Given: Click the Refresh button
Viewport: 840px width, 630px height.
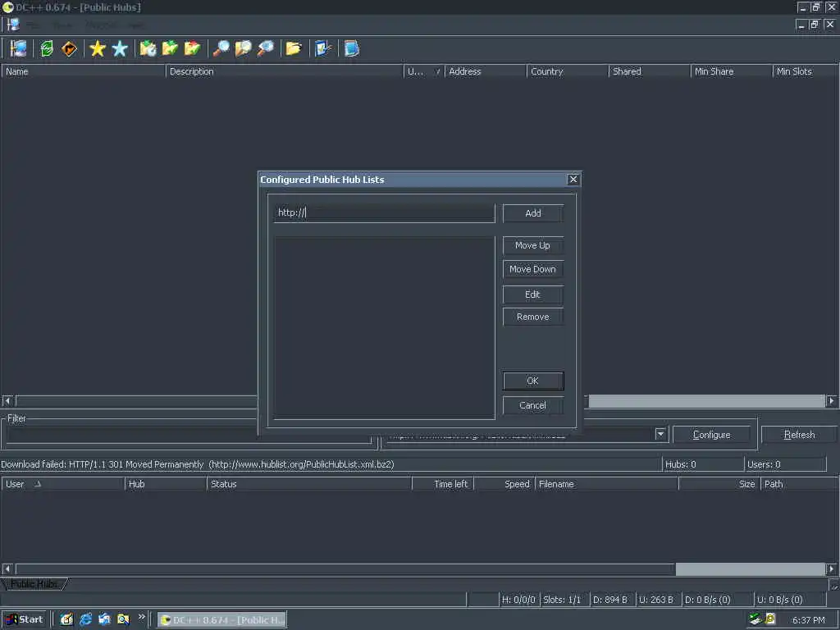Looking at the screenshot, I should click(x=799, y=435).
